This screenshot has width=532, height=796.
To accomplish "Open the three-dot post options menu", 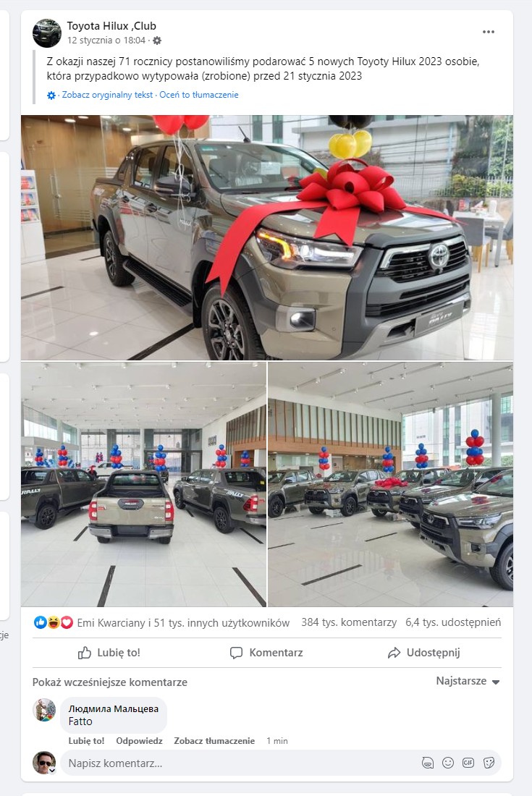I will coord(489,32).
